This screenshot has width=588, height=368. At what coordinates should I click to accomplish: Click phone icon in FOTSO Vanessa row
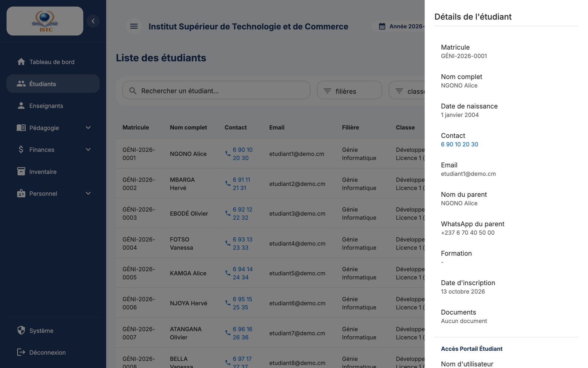pos(228,243)
